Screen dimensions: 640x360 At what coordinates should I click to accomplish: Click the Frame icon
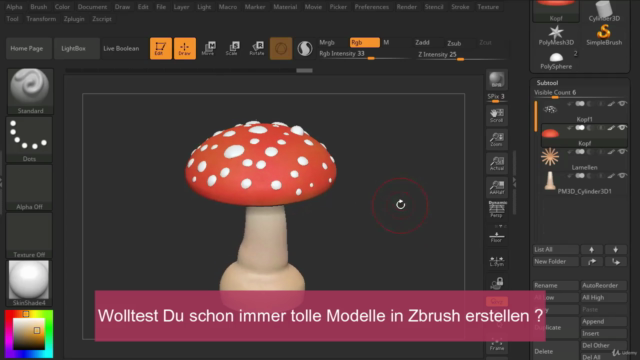pos(497,345)
